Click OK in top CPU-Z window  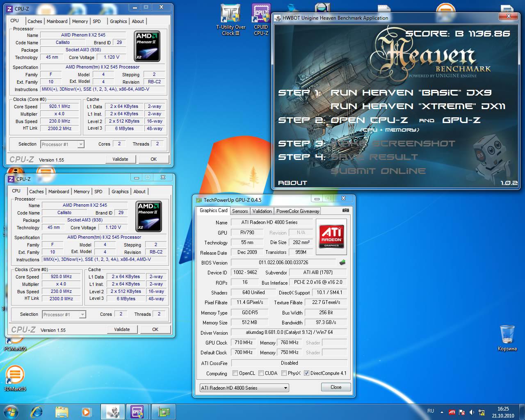(x=154, y=159)
